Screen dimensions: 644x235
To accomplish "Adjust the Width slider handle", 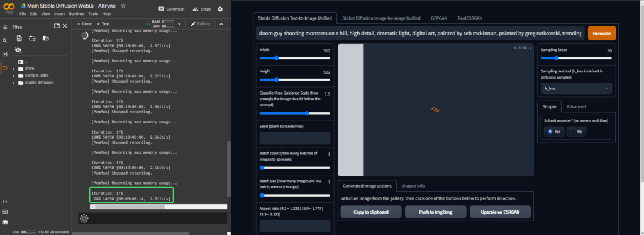I will (277, 58).
